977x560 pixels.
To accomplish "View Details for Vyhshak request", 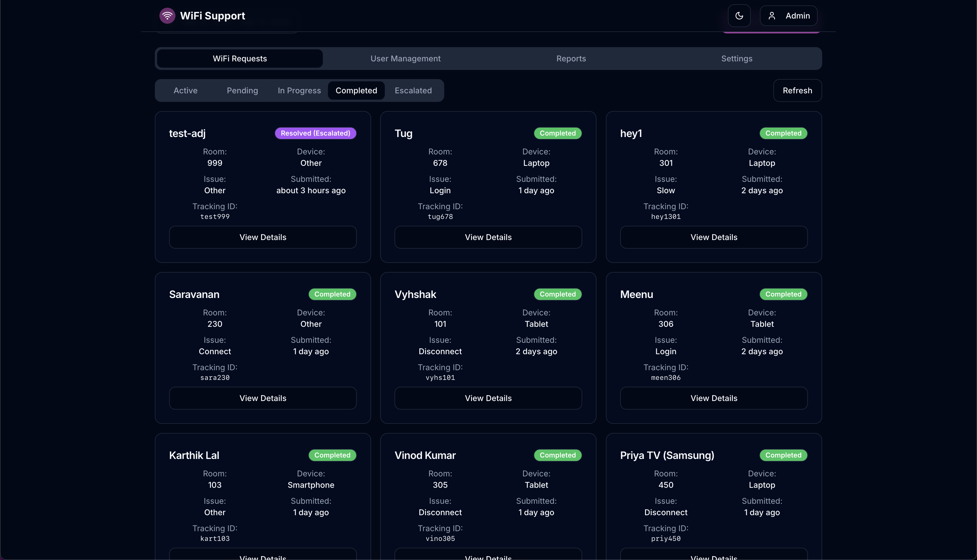I will [x=488, y=398].
